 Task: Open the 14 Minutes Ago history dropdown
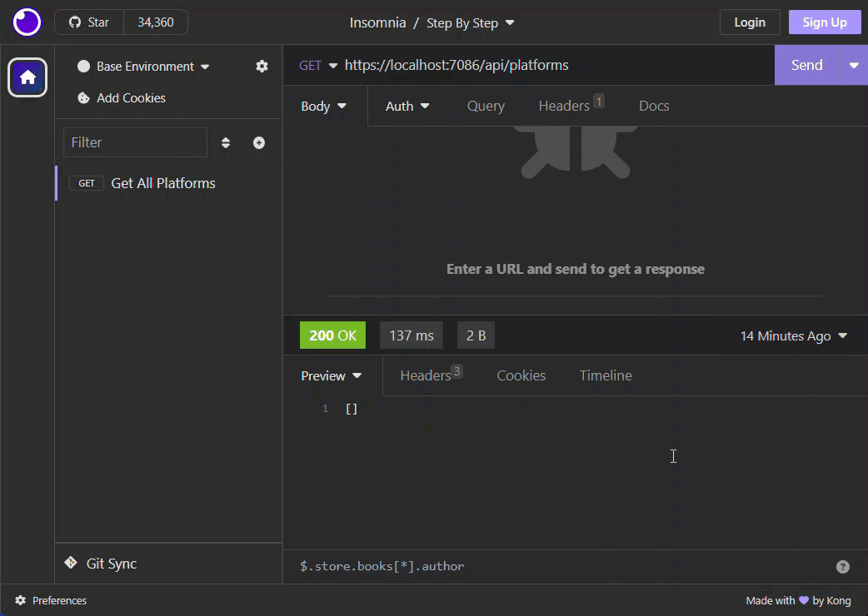pyautogui.click(x=793, y=335)
